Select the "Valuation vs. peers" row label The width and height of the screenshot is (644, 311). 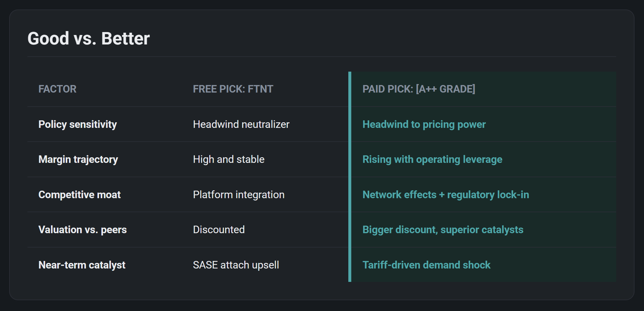[x=82, y=230]
